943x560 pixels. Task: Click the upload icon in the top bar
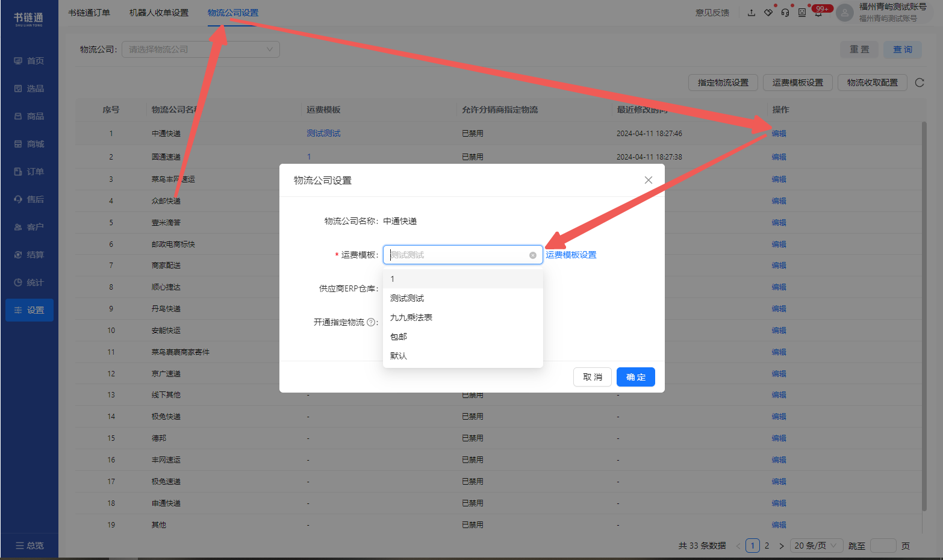click(752, 13)
